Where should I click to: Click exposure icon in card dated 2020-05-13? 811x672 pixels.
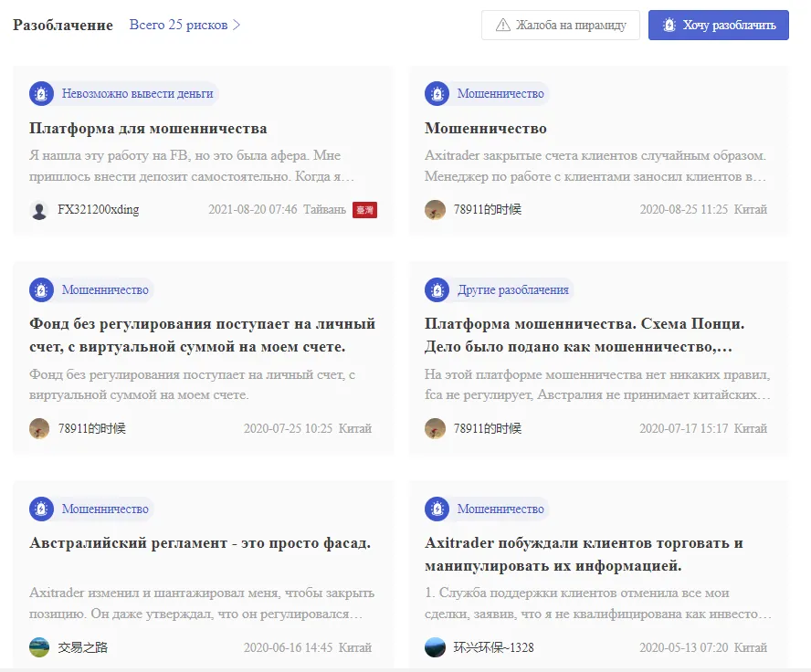[x=437, y=509]
